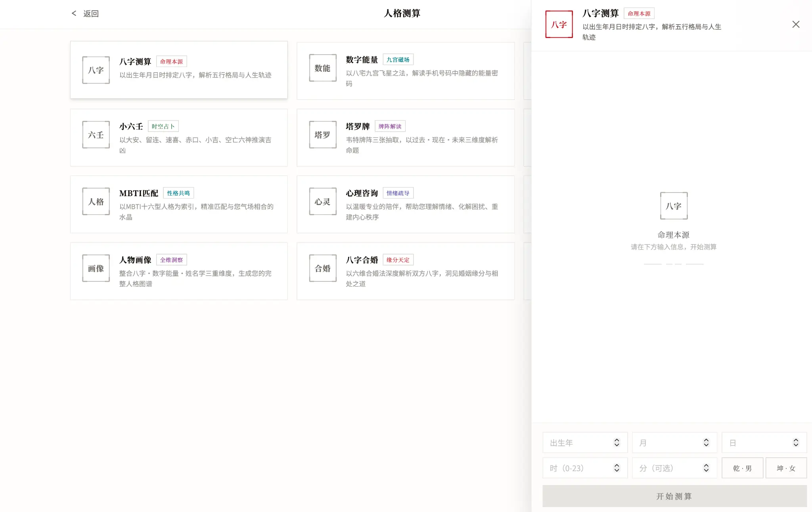This screenshot has height=512, width=812.
Task: Select the 乾·男 gender option
Action: click(x=742, y=468)
